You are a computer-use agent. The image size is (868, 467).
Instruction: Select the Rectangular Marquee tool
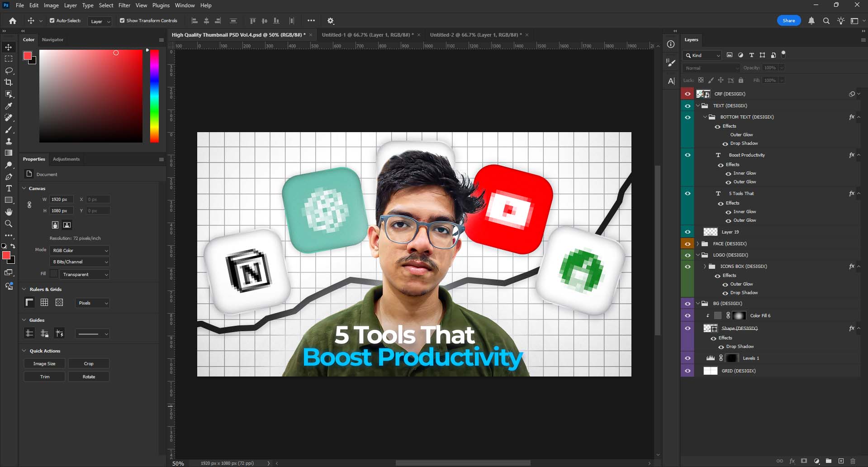[x=9, y=59]
